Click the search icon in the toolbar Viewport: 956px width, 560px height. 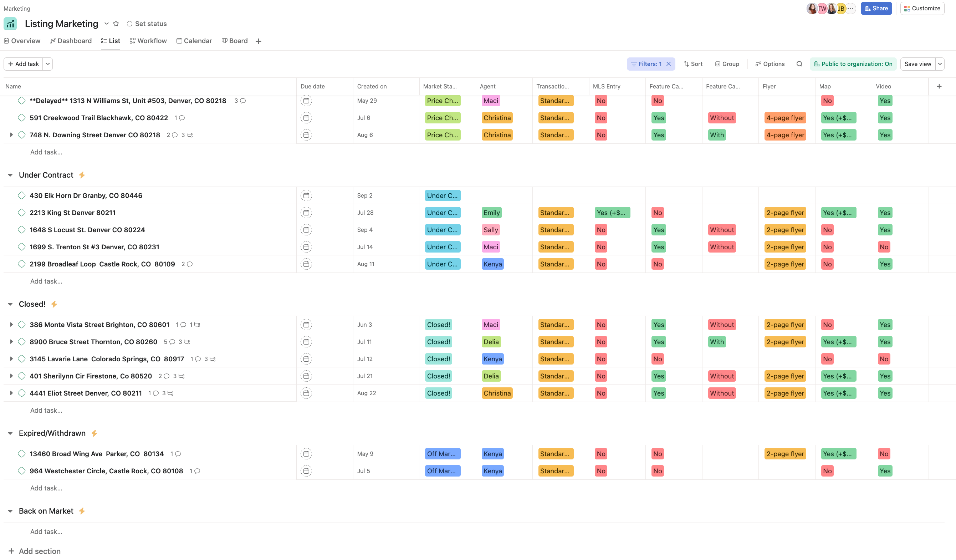799,64
